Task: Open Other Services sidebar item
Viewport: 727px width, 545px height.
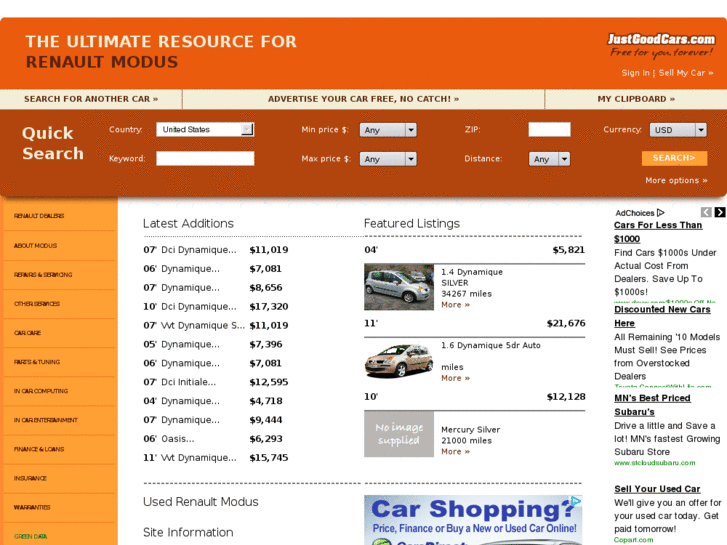Action: point(37,304)
